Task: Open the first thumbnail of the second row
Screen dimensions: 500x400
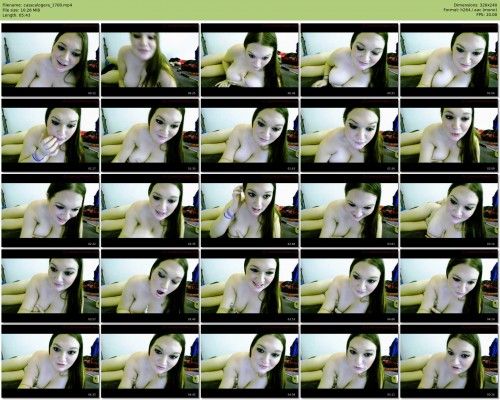Action: tap(50, 135)
